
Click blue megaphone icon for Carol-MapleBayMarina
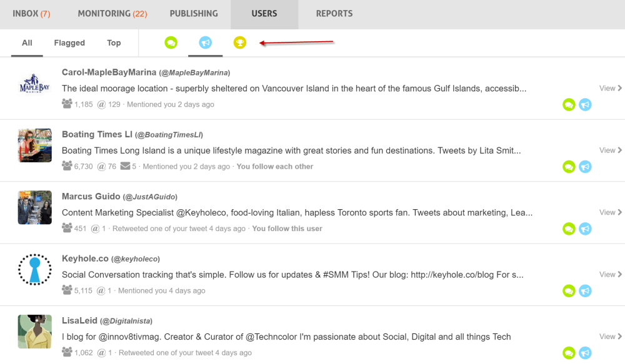585,105
